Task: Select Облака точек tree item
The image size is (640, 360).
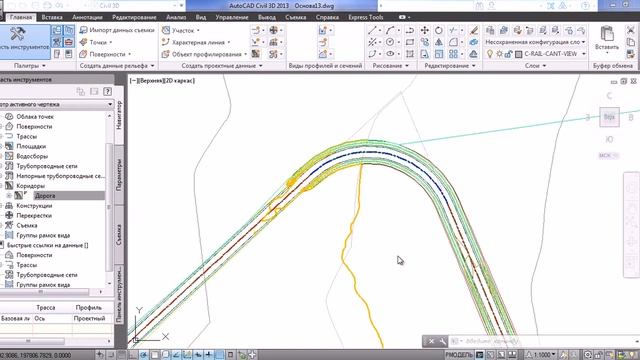Action: coord(35,116)
